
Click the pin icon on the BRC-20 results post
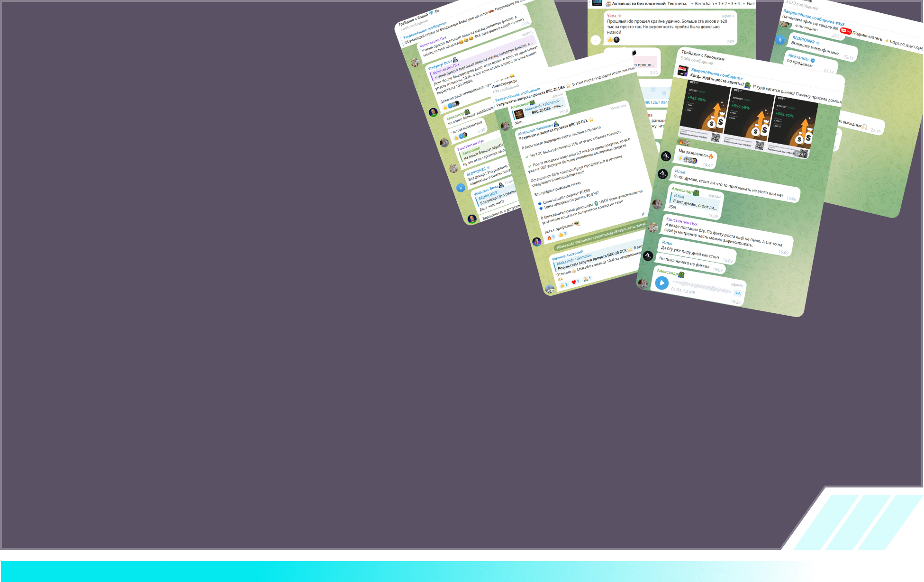(643, 214)
